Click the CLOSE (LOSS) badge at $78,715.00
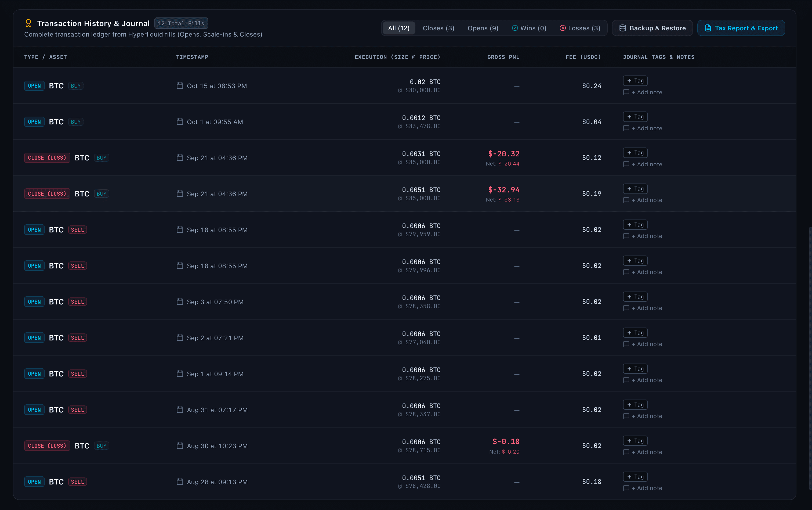Image resolution: width=812 pixels, height=510 pixels. pos(47,446)
